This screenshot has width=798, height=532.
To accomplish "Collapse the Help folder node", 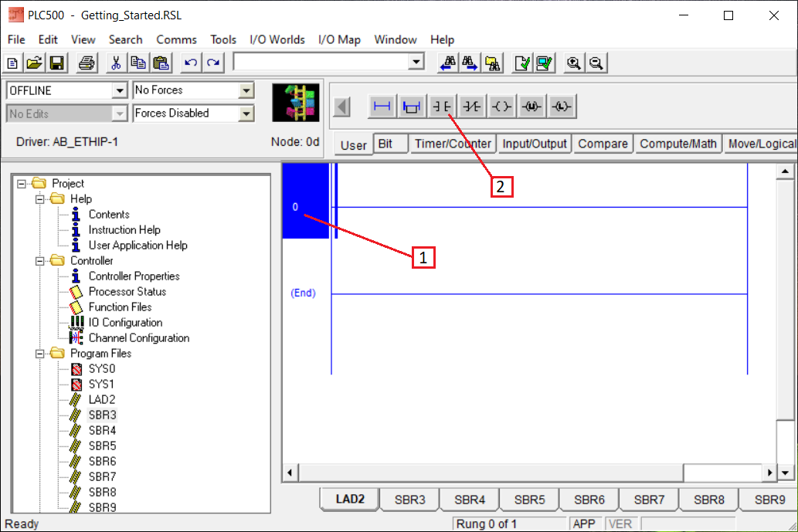I will click(x=39, y=199).
